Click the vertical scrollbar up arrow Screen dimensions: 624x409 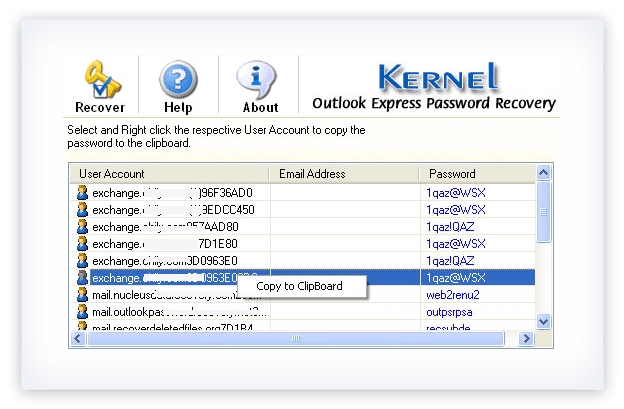point(544,173)
